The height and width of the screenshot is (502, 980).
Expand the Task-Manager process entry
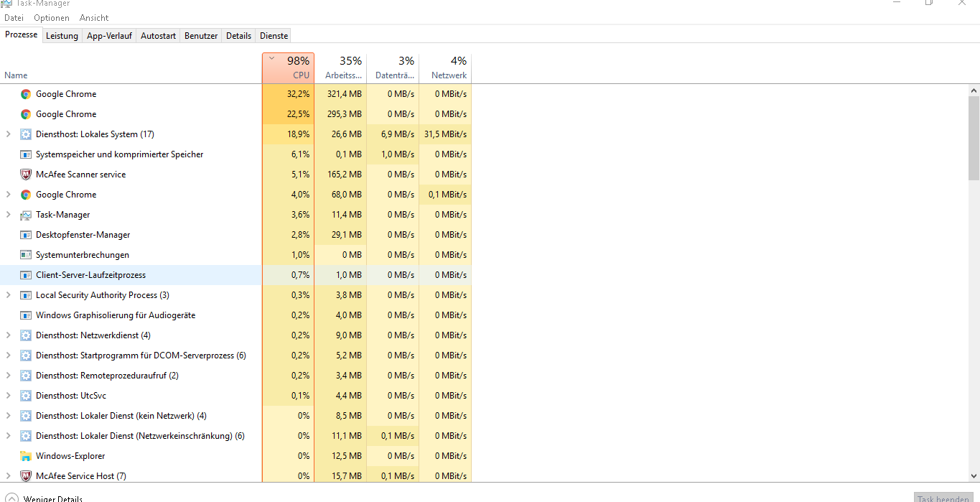coord(8,215)
